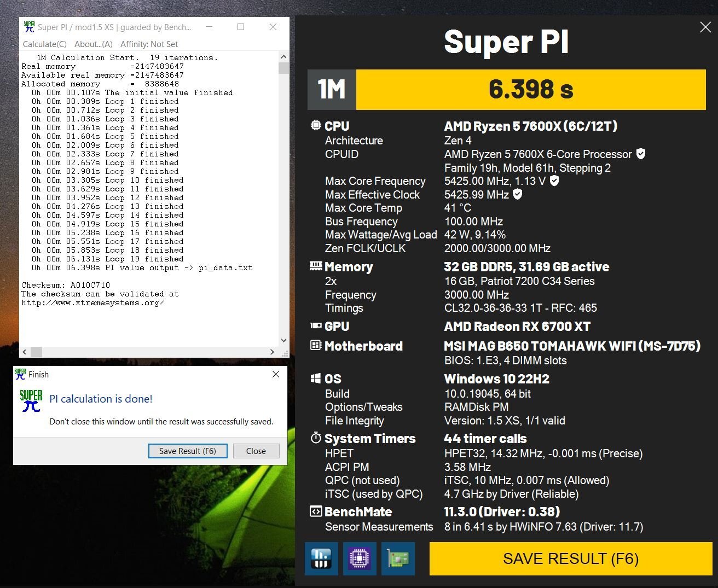Click the Max Effective Clock verified shield
This screenshot has width=718, height=588.
pyautogui.click(x=518, y=194)
